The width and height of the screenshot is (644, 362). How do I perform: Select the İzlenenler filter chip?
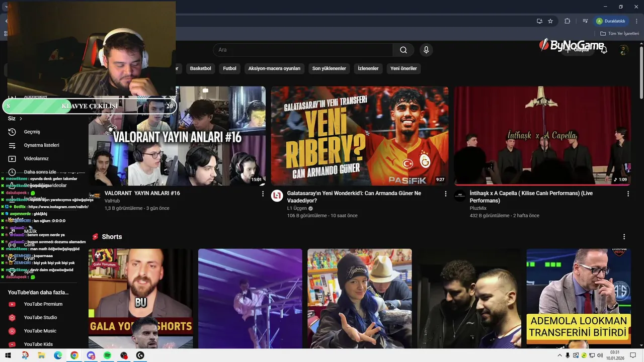(x=368, y=68)
